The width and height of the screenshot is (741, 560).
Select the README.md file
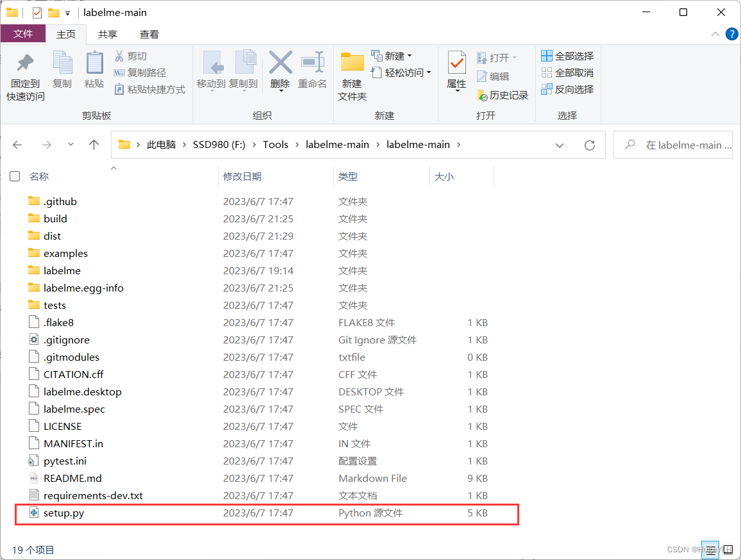point(73,478)
